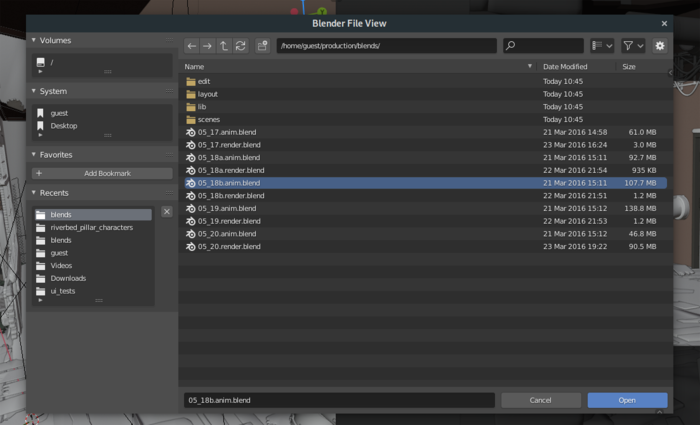Screen dimensions: 700x425
Task: Click Add Bookmark button
Action: pyautogui.click(x=102, y=173)
